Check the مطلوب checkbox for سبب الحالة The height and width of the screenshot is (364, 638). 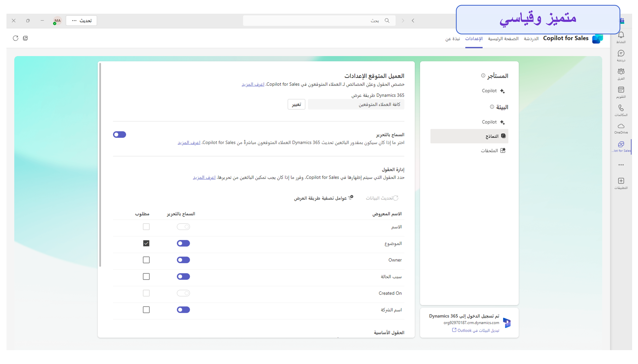point(146,277)
